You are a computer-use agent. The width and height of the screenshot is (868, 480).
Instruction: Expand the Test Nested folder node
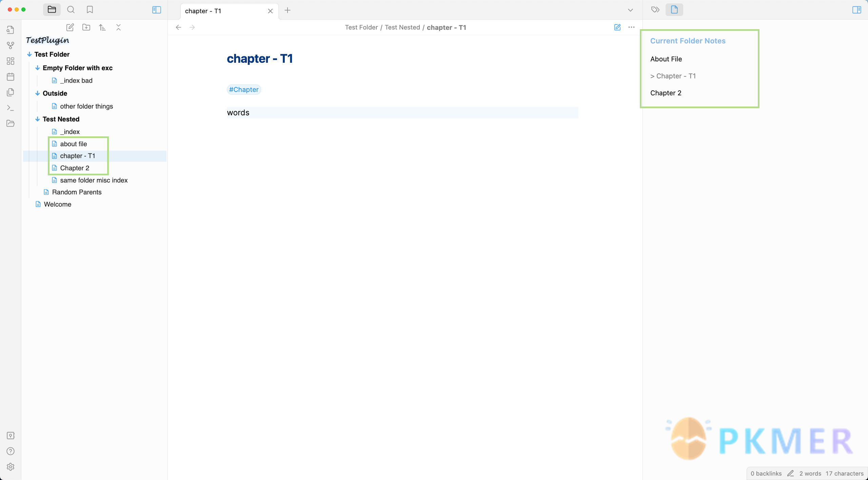[37, 119]
